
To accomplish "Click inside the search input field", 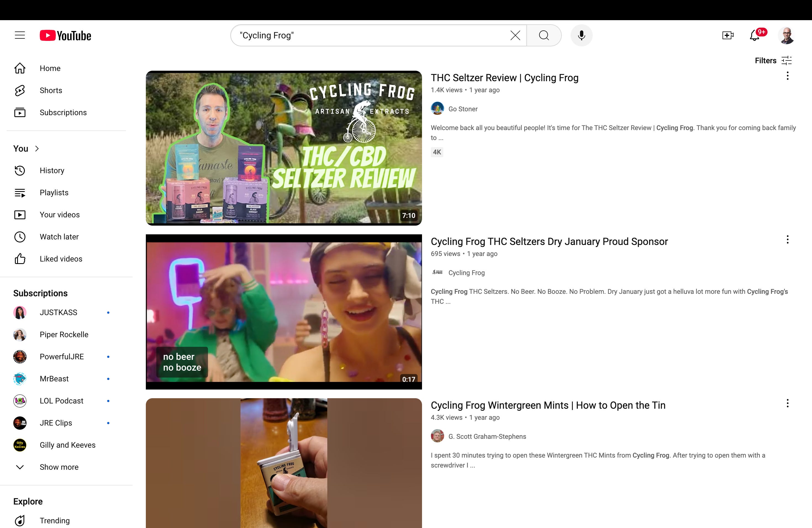I will pos(372,35).
